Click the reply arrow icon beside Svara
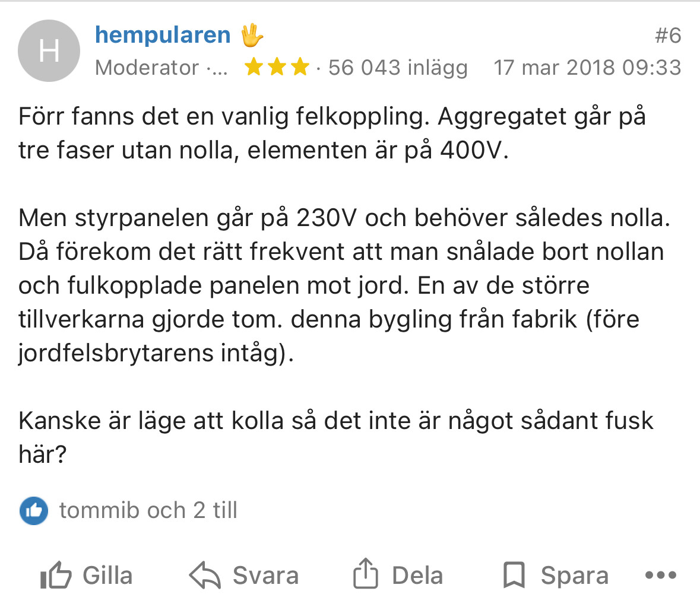This screenshot has height=607, width=700. pyautogui.click(x=205, y=576)
